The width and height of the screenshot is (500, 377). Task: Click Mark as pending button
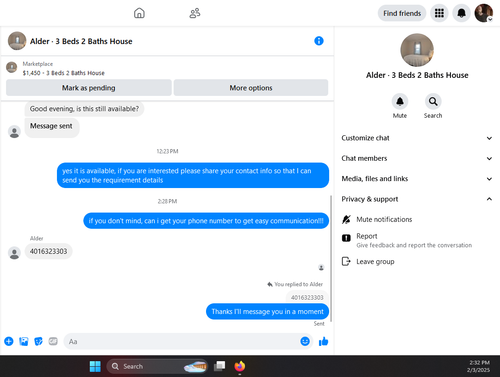pos(89,88)
